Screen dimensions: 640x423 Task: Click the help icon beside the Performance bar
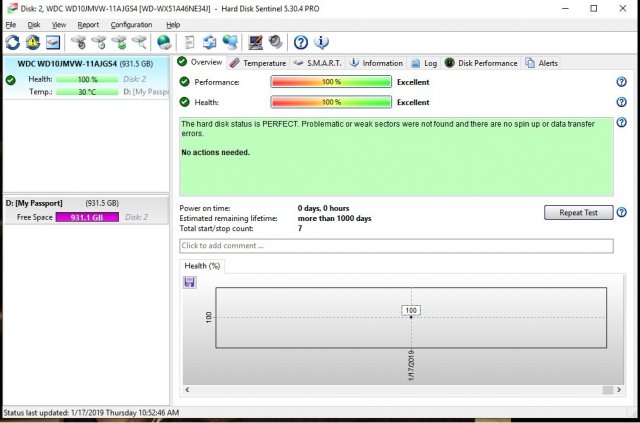click(622, 82)
